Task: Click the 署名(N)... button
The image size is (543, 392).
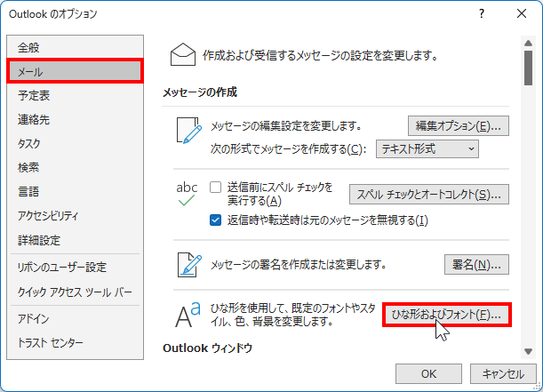Action: pos(476,265)
